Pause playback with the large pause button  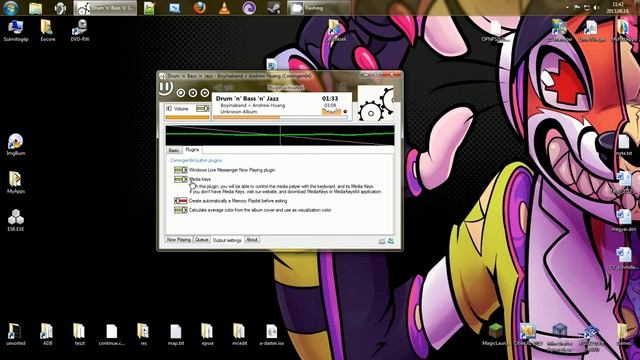(x=165, y=88)
